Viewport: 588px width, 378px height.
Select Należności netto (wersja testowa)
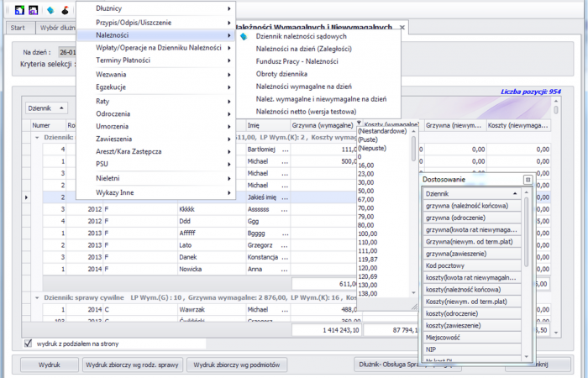point(318,112)
